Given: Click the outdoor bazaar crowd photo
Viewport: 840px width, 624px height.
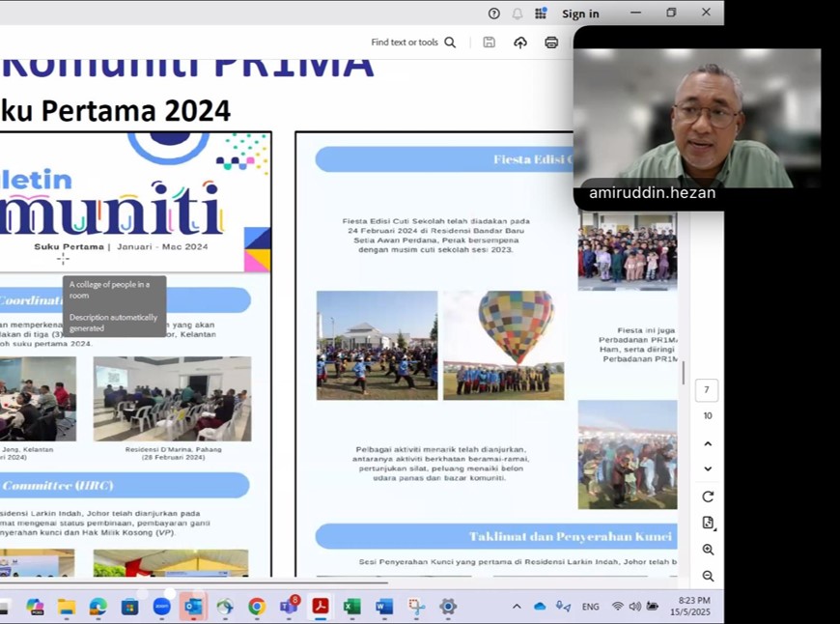Looking at the screenshot, I should coord(628,455).
